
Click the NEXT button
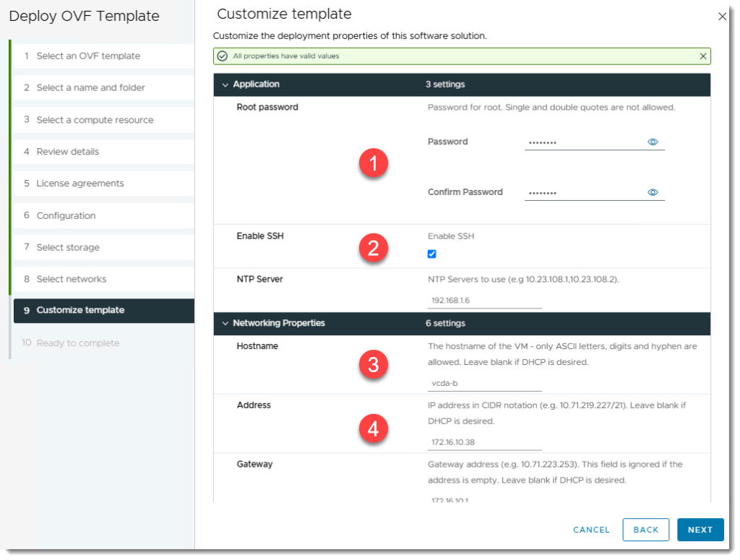tap(700, 530)
